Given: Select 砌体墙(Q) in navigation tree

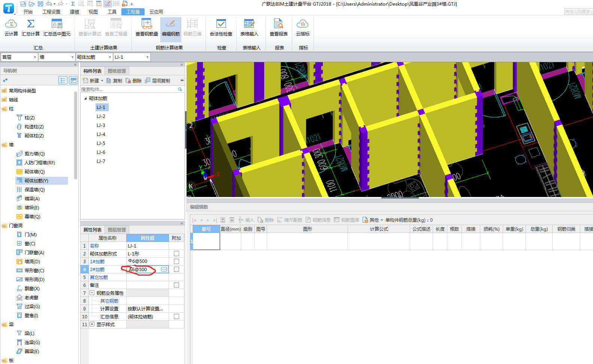Looking at the screenshot, I should [34, 172].
